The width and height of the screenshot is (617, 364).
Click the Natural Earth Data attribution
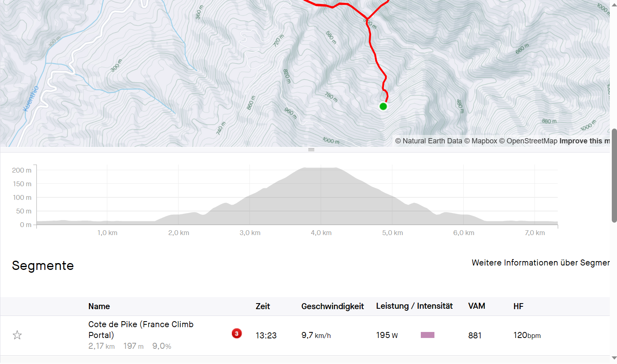(428, 141)
